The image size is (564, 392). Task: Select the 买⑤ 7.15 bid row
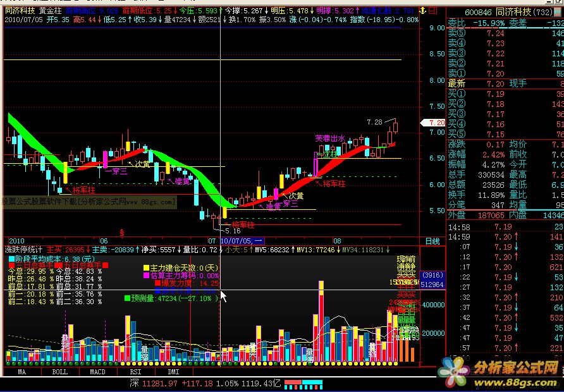[506, 134]
